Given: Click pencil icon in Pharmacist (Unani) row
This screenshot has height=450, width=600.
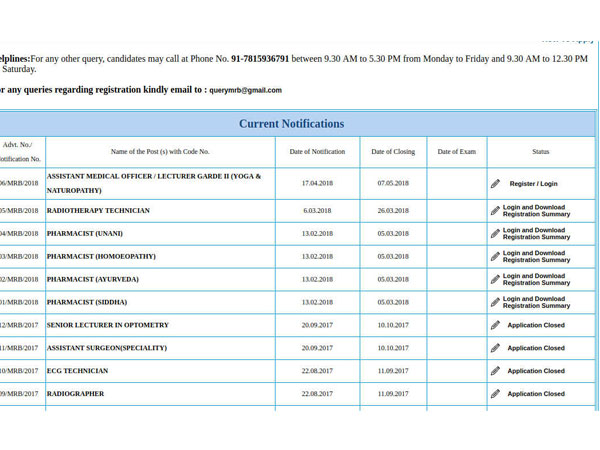Looking at the screenshot, I should point(495,233).
